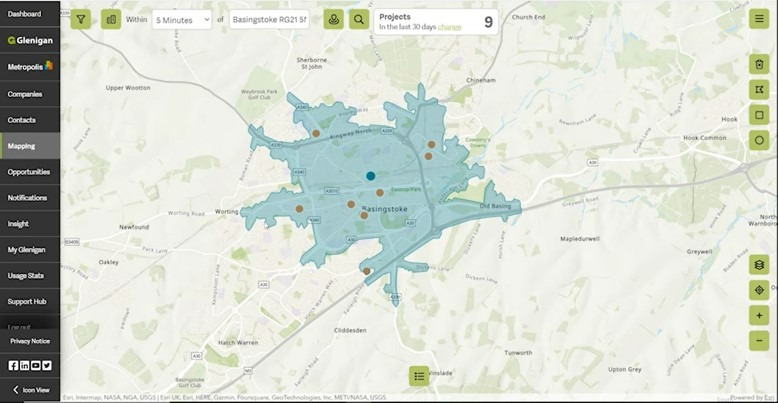Select the circle draw tool

point(759,140)
